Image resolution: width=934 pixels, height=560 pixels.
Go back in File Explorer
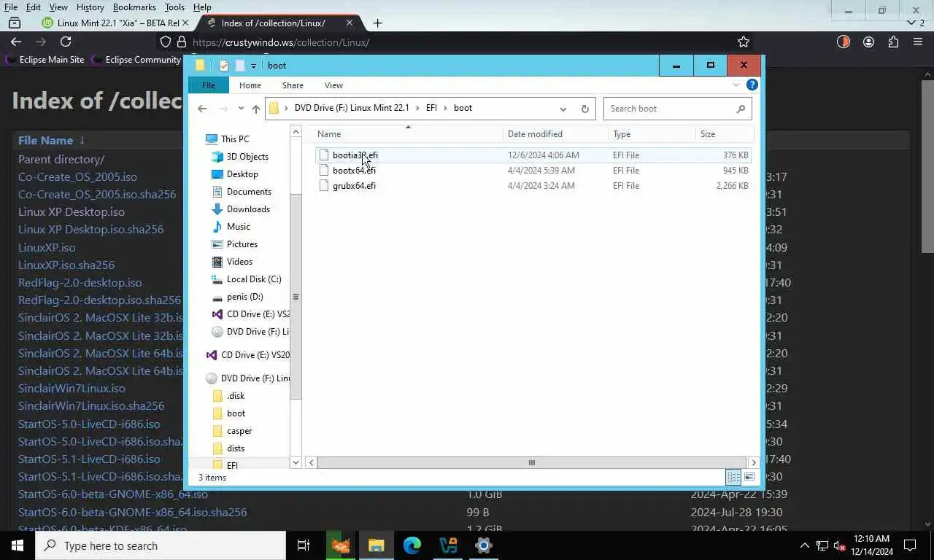pyautogui.click(x=202, y=109)
